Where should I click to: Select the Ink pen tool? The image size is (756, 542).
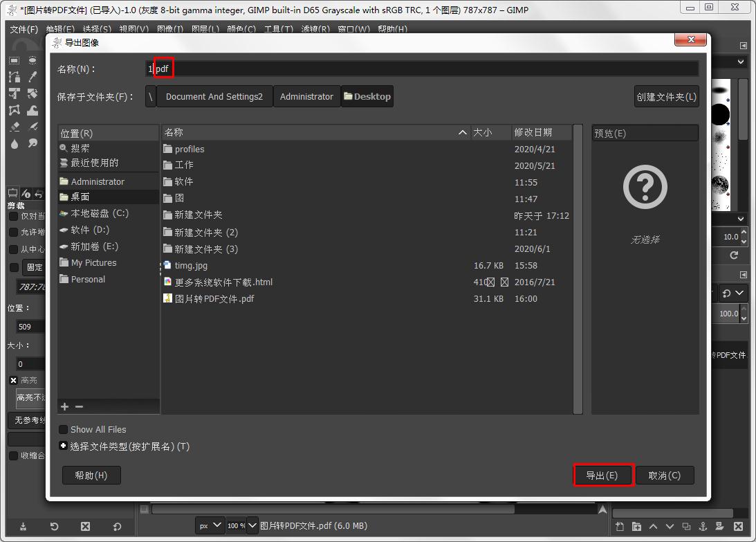click(33, 127)
